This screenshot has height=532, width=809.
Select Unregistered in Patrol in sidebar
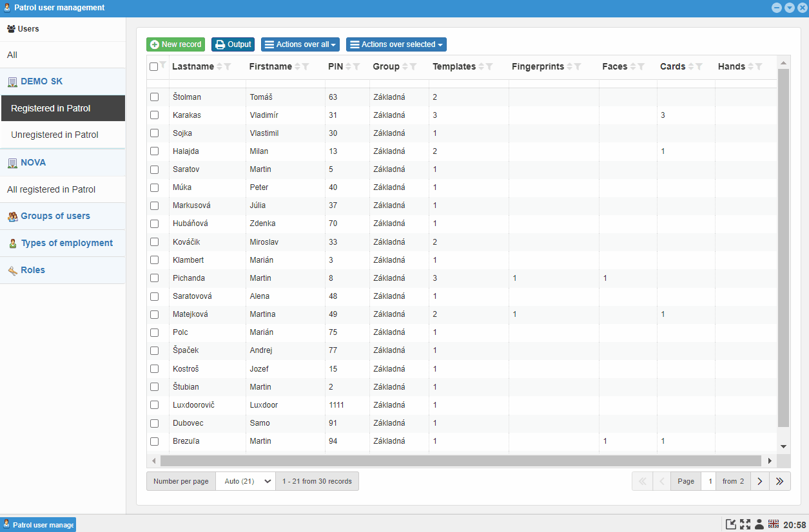(x=63, y=135)
